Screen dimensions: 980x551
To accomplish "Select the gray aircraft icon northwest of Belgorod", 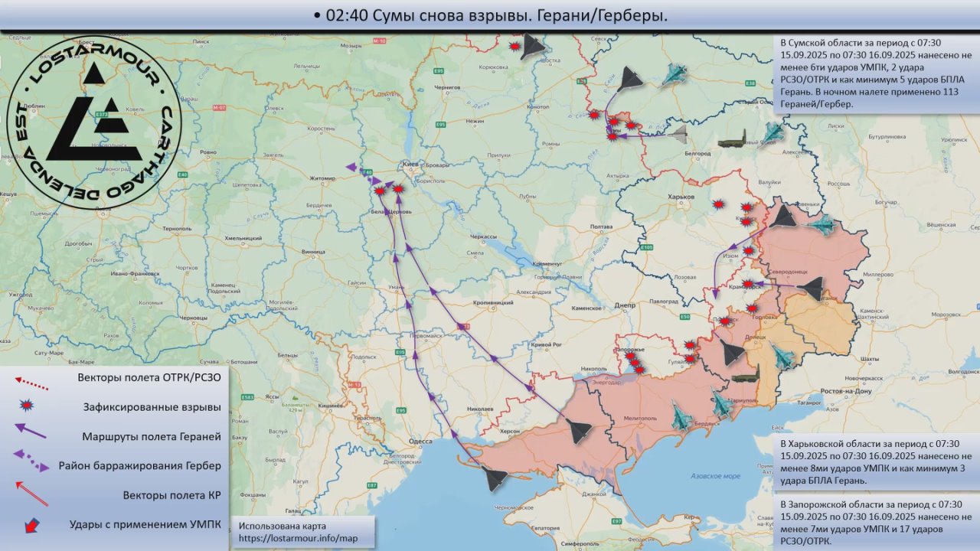I will click(678, 135).
